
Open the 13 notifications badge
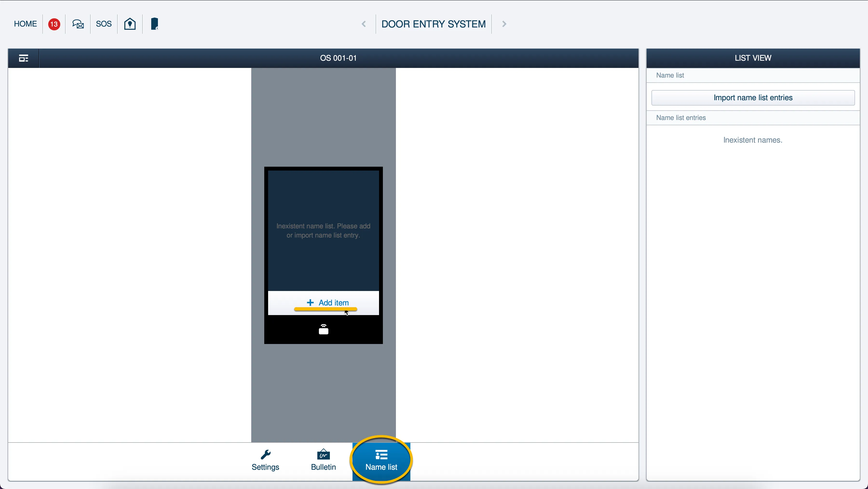54,24
